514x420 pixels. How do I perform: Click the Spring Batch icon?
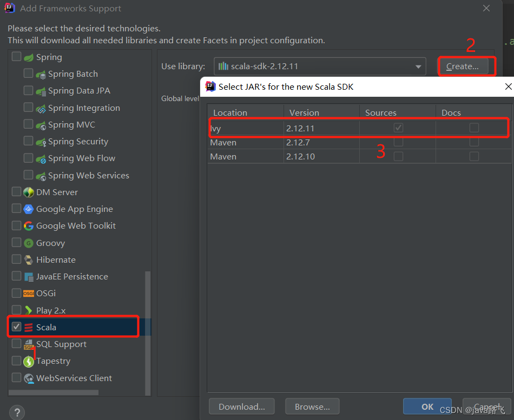(41, 75)
